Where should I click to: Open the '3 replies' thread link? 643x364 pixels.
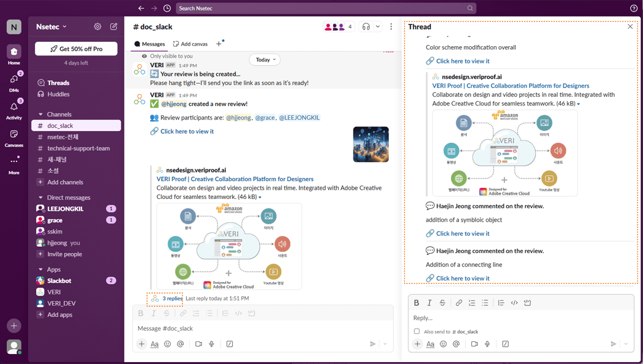172,299
